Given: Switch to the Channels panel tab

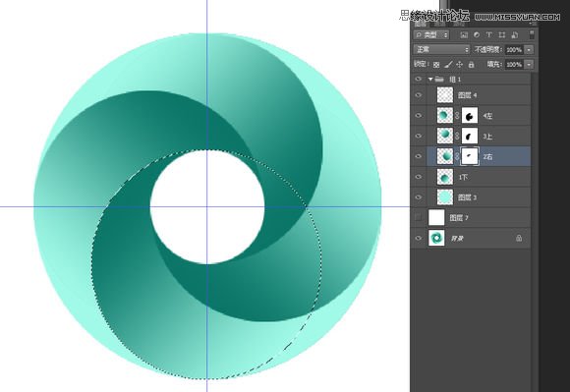Looking at the screenshot, I should (440, 24).
